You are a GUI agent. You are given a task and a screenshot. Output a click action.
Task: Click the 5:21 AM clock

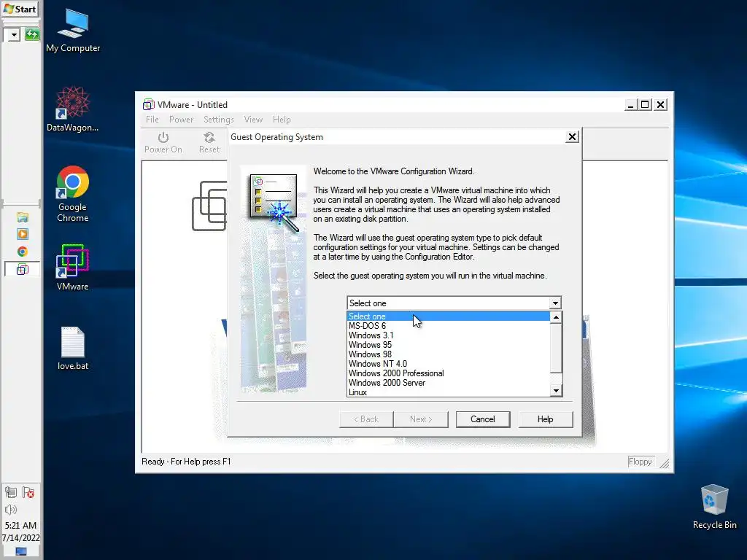coord(20,525)
